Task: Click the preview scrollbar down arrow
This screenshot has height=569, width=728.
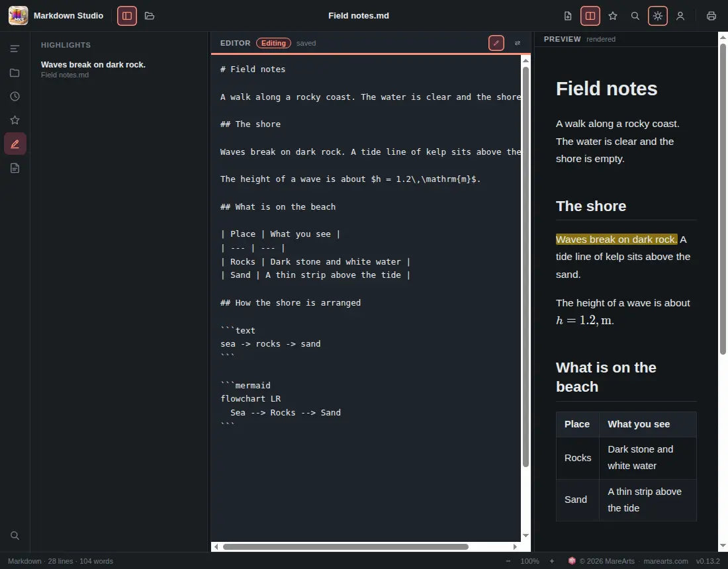Action: [723, 546]
